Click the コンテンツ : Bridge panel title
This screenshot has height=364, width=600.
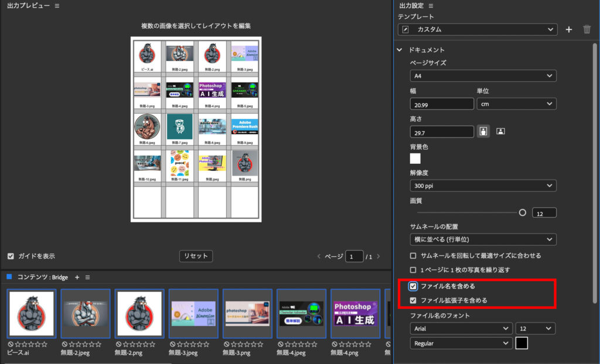click(42, 277)
